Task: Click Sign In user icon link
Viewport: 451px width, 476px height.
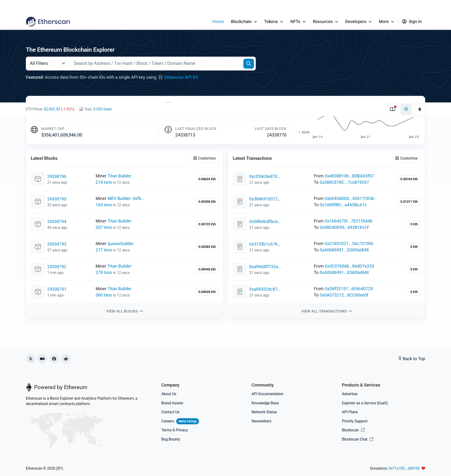Action: [x=412, y=22]
